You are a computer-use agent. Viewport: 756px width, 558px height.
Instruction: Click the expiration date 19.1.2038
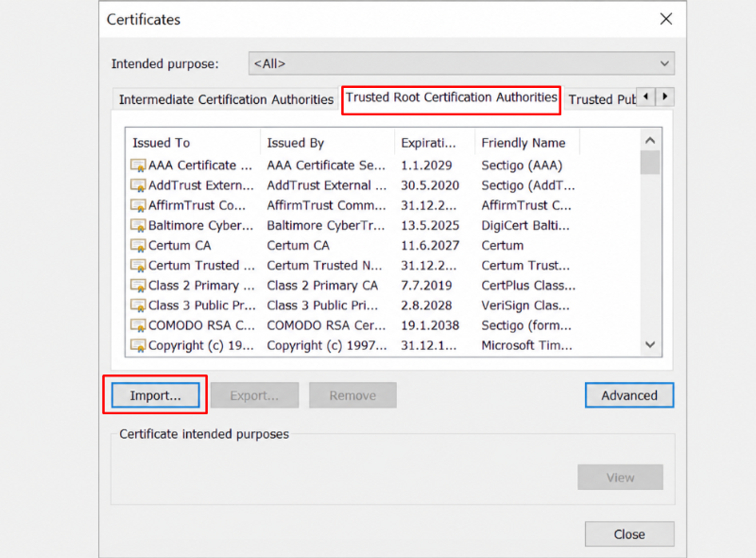click(x=430, y=326)
